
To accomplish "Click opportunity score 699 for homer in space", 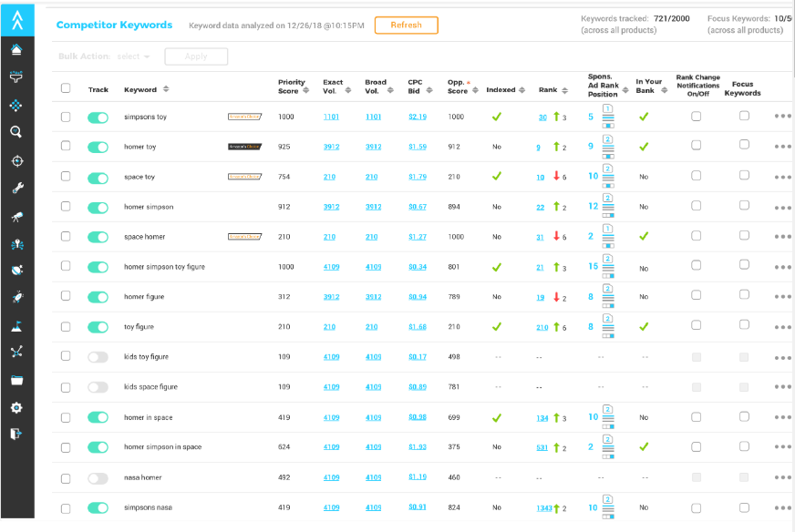I will [x=454, y=417].
